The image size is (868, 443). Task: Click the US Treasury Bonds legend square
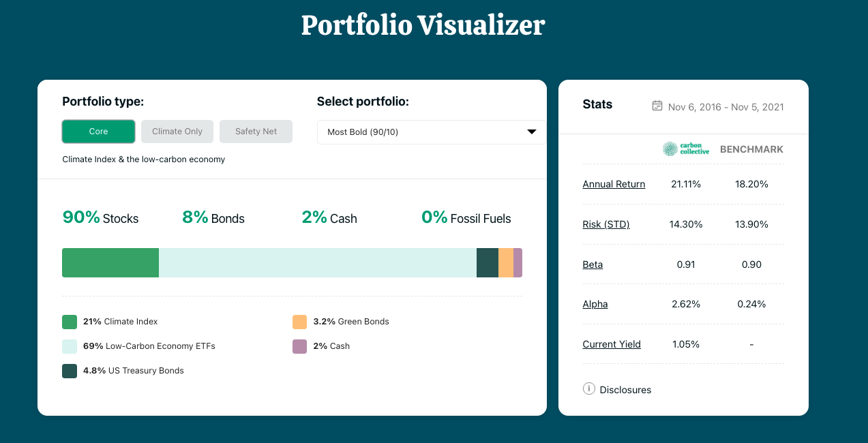tap(69, 370)
